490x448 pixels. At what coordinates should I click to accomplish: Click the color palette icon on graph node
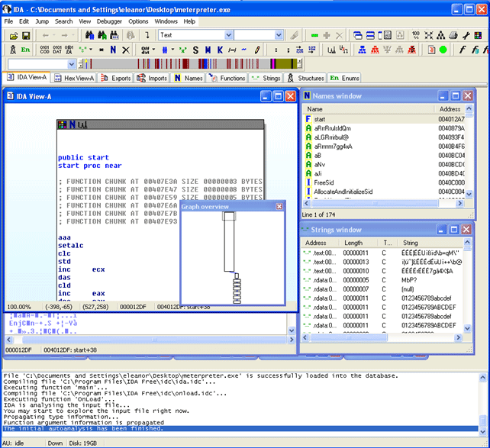point(62,124)
